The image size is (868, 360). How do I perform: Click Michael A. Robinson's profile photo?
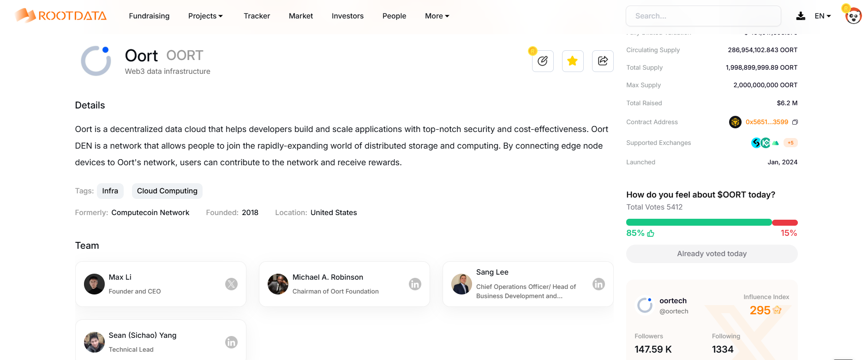click(x=278, y=284)
